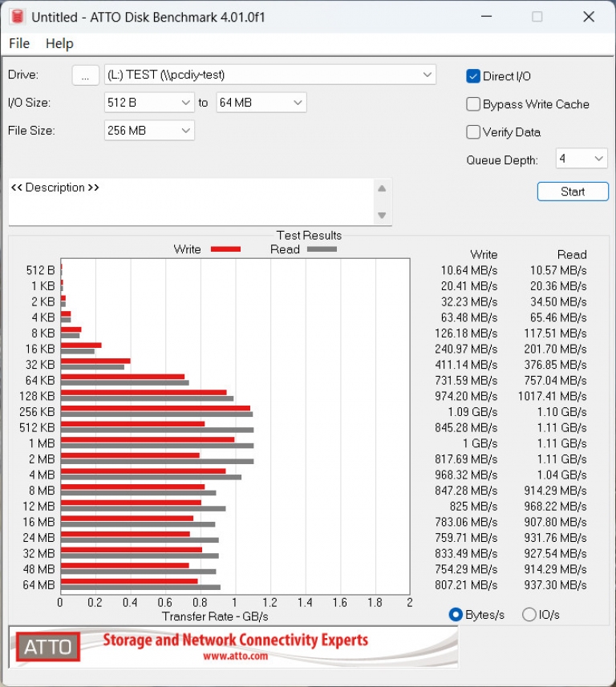
Task: Click the Write column header
Action: pos(484,255)
